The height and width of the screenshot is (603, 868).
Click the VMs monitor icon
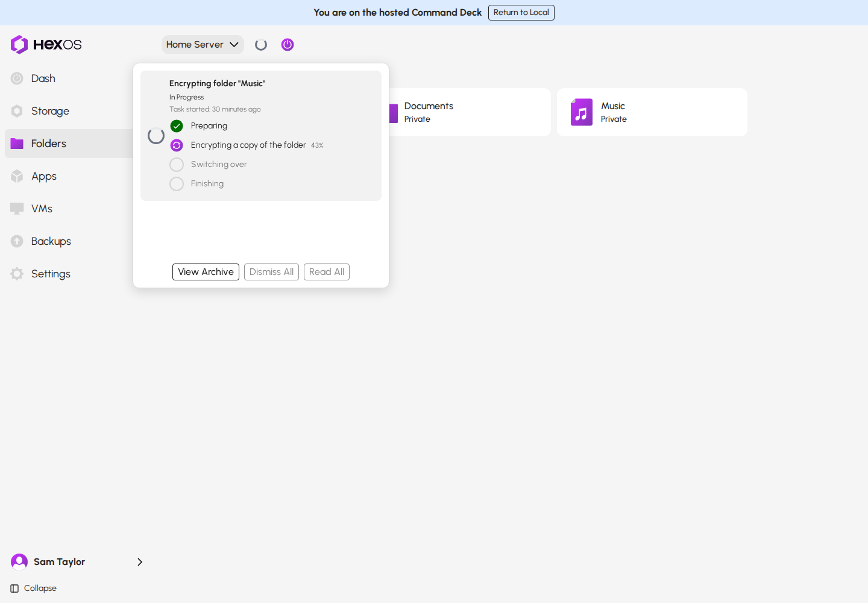pos(17,209)
